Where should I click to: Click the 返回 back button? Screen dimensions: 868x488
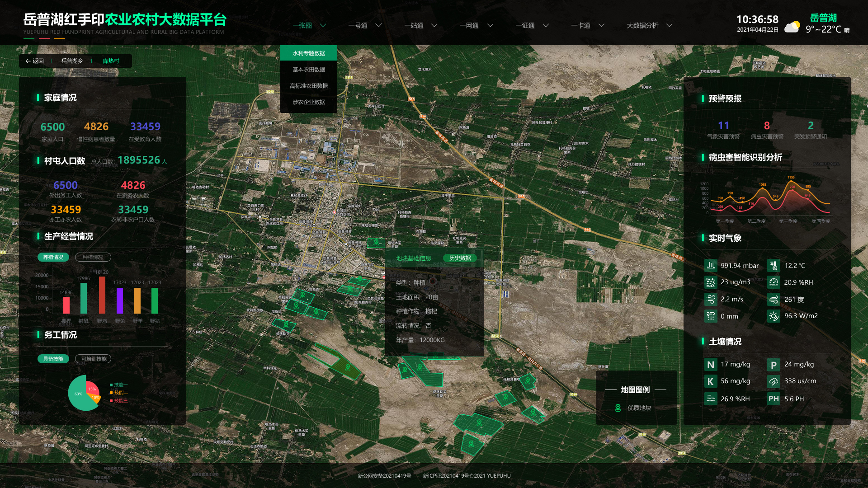tap(35, 61)
